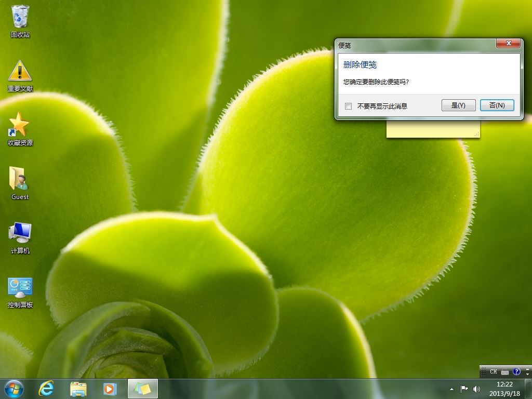Show hidden system tray icons
This screenshot has height=399, width=532.
[451, 389]
